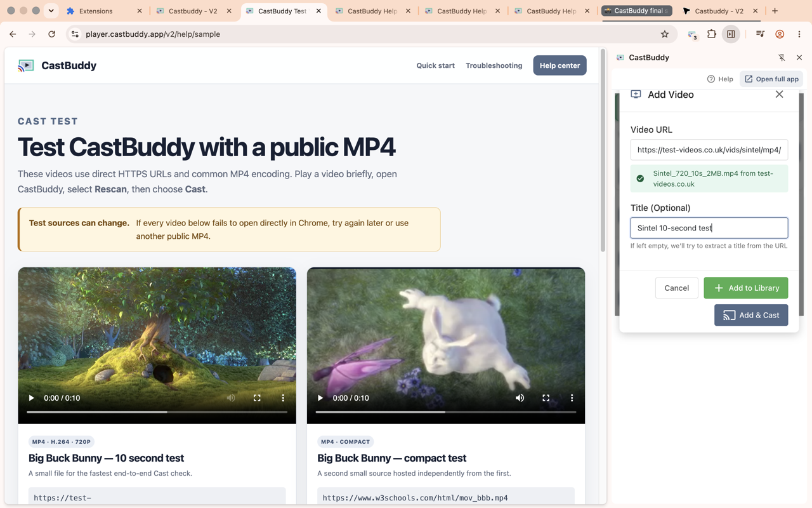812x508 pixels.
Task: Click the Title (Optional) input field
Action: pyautogui.click(x=709, y=228)
